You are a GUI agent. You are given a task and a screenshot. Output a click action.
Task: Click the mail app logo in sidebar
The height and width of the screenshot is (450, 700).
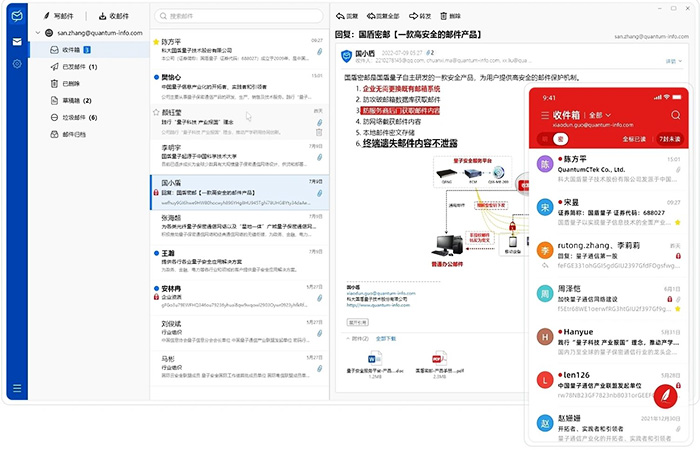point(17,17)
